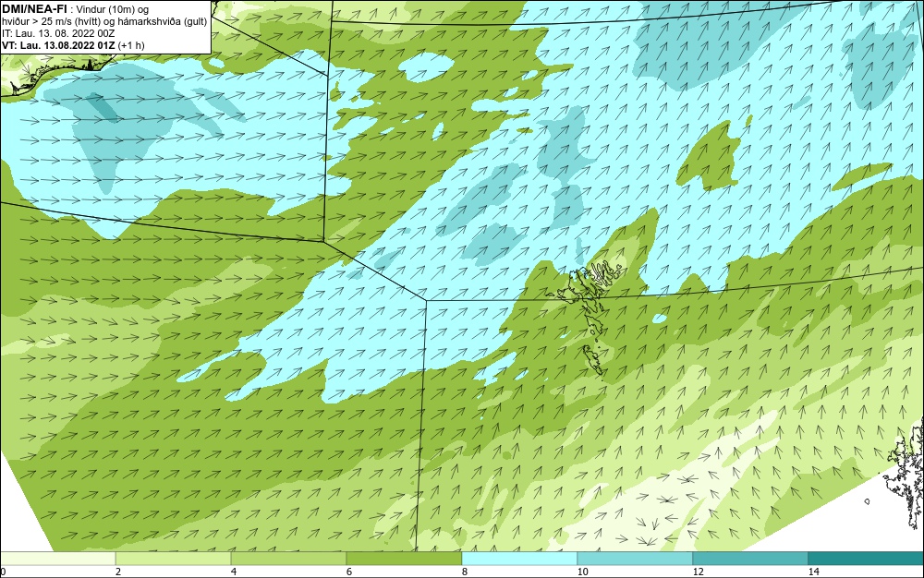Viewport: 924px width, 578px height.
Task: Click the 6–8 m/s olive green swatch
Action: [x=405, y=559]
